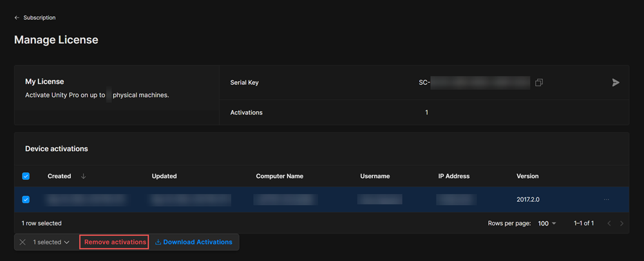
Task: Go to the previous page arrow
Action: 609,223
